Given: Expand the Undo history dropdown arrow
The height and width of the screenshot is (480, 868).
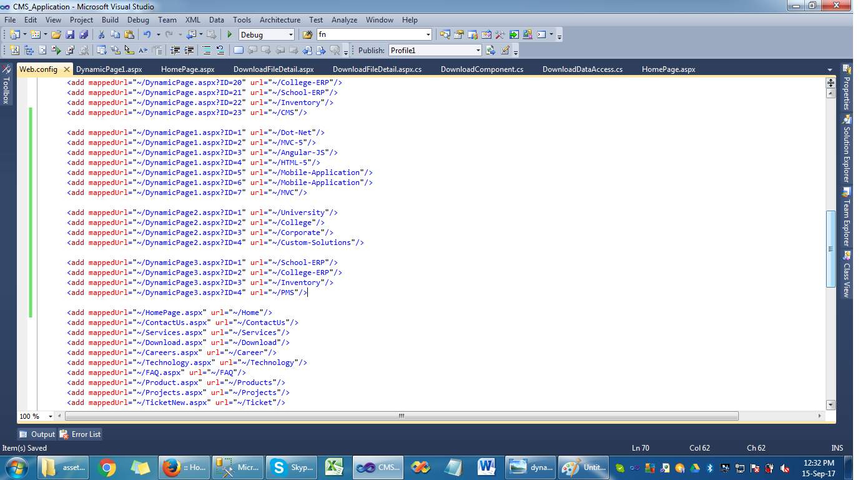Looking at the screenshot, I should 158,35.
